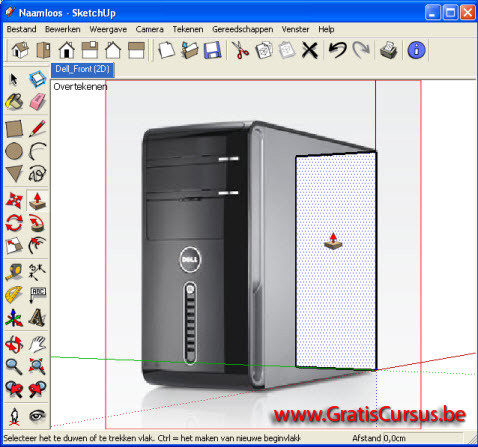Undo the last action
The image size is (478, 447).
click(x=338, y=50)
